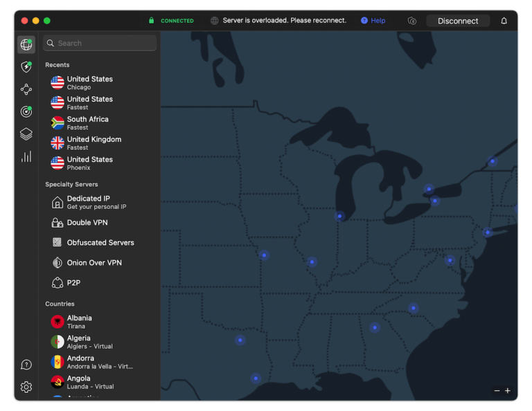Open the Dark Web Monitor radar icon
The height and width of the screenshot is (411, 532).
pyautogui.click(x=26, y=111)
